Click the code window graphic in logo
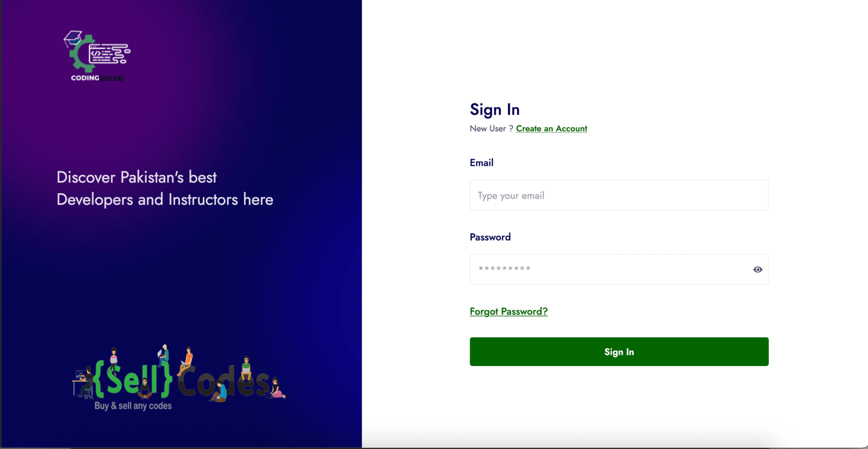 [110, 54]
